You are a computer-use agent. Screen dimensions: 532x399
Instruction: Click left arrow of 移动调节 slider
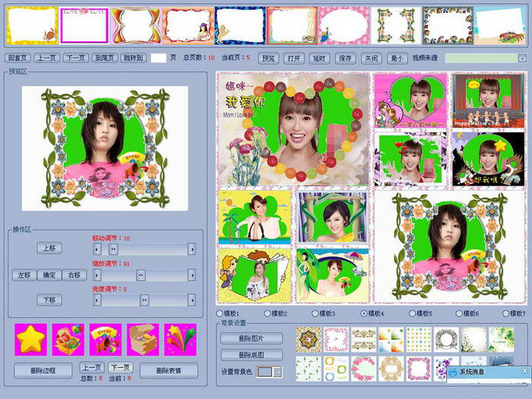pyautogui.click(x=97, y=249)
